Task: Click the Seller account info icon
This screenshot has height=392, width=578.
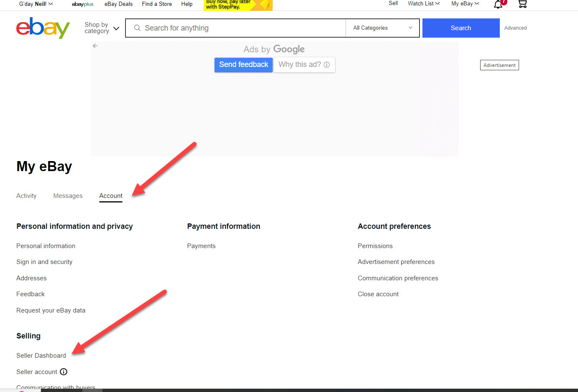Action: pos(64,372)
